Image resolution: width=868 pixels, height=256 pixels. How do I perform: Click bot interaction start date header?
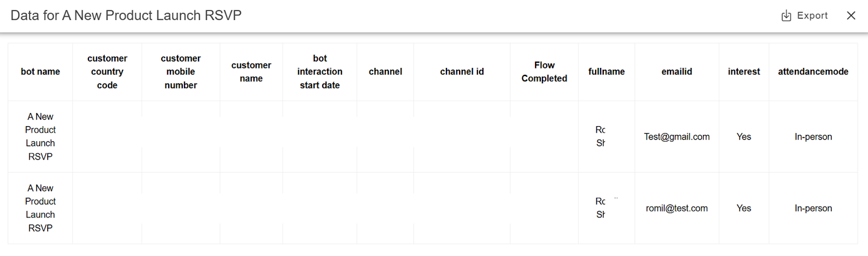coord(320,72)
